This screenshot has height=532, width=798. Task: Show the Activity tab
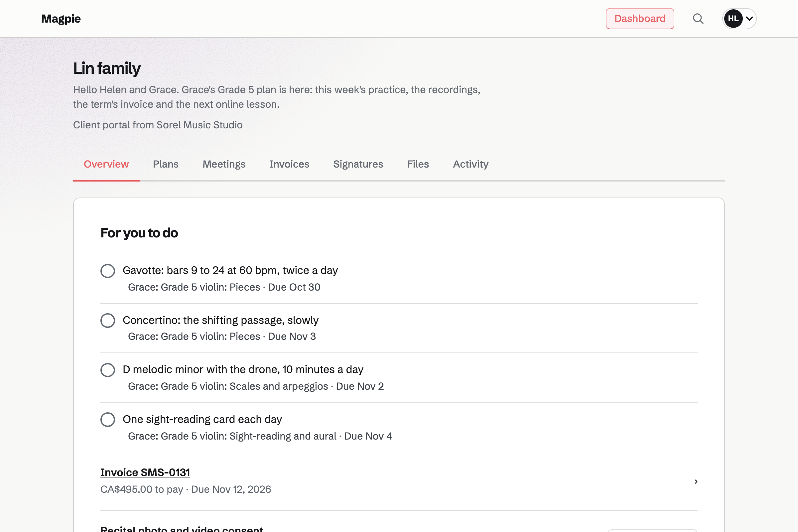[x=470, y=164]
